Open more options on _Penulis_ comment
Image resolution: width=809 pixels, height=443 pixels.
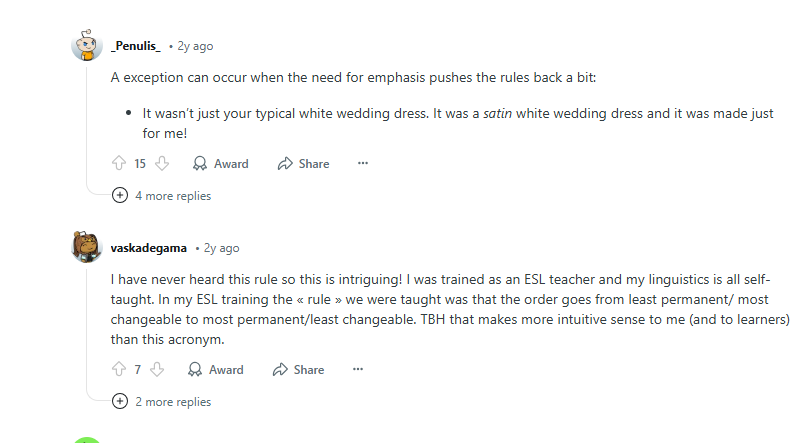pos(363,163)
